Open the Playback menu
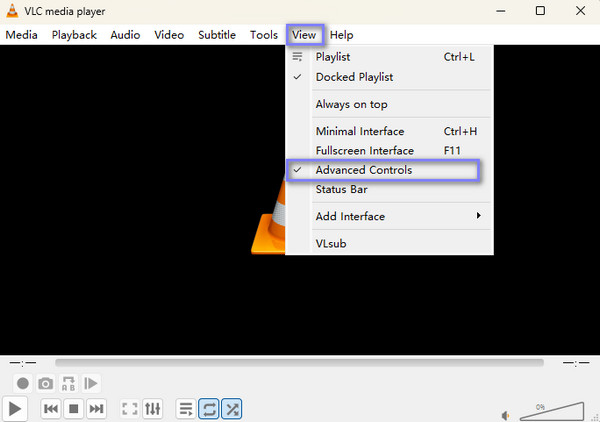The height and width of the screenshot is (422, 600). (74, 35)
